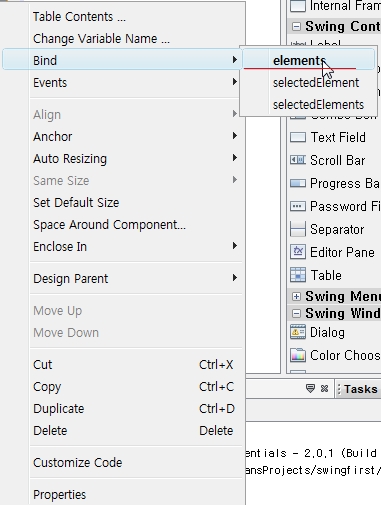Choose the Color Chooser palette icon

click(x=298, y=355)
